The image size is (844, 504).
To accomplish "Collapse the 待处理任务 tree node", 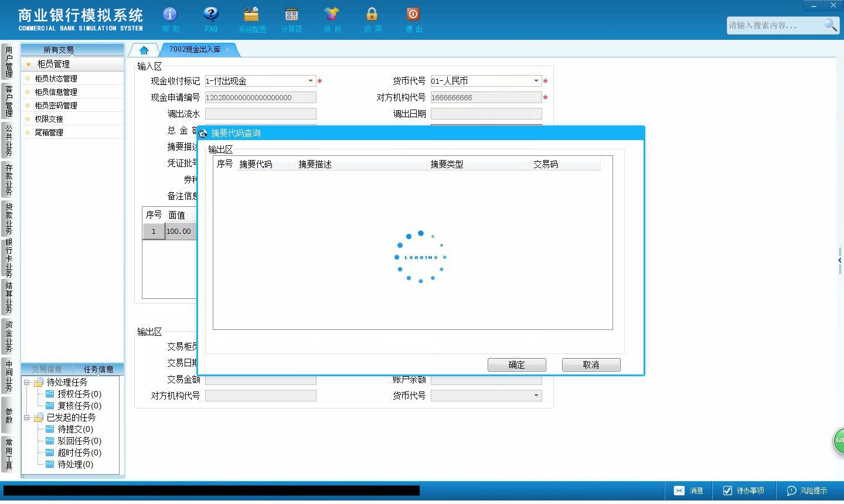I will pos(27,382).
